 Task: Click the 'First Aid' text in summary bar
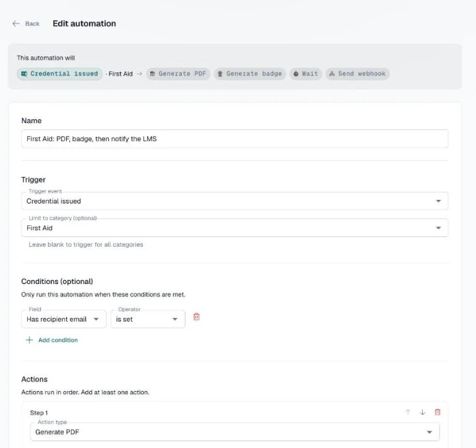click(121, 74)
